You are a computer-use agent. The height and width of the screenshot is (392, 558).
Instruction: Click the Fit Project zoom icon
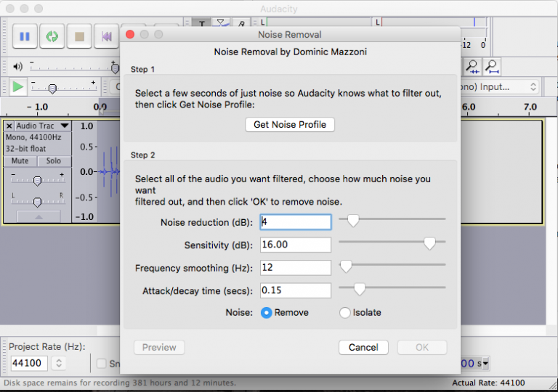click(493, 68)
